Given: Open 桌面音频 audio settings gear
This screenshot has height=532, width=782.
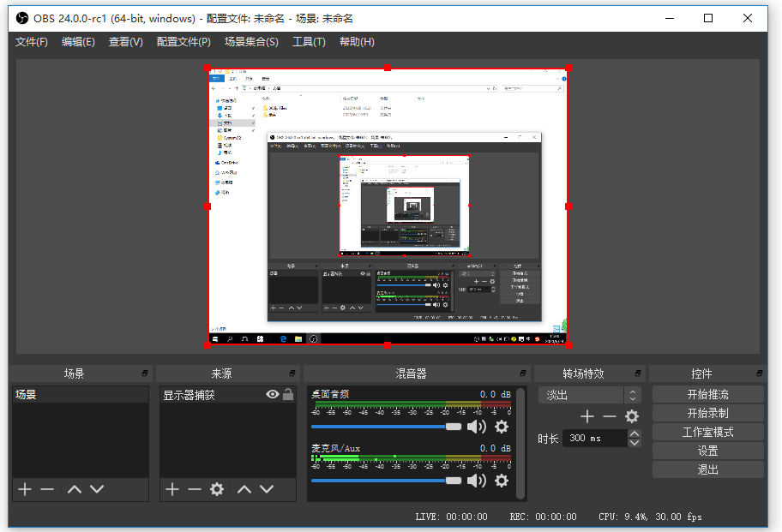Looking at the screenshot, I should [x=502, y=427].
